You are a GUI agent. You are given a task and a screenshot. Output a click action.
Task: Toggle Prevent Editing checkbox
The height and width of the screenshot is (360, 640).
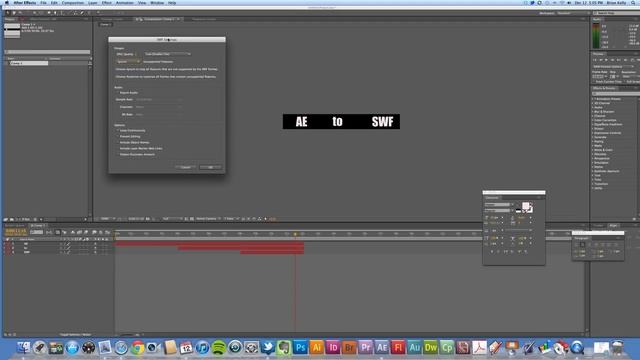click(118, 136)
